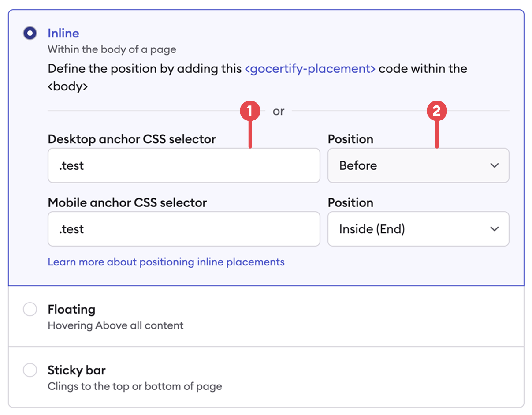Screen dimensions: 532x415
Task: Click the empty Sticky bar radio circle
Action: 30,370
